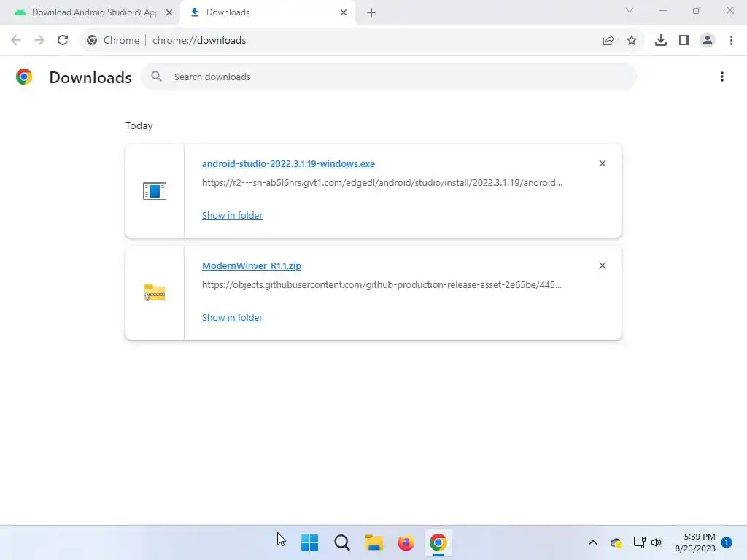Bookmark this tab with star icon
Image resolution: width=747 pixels, height=560 pixels.
[631, 41]
